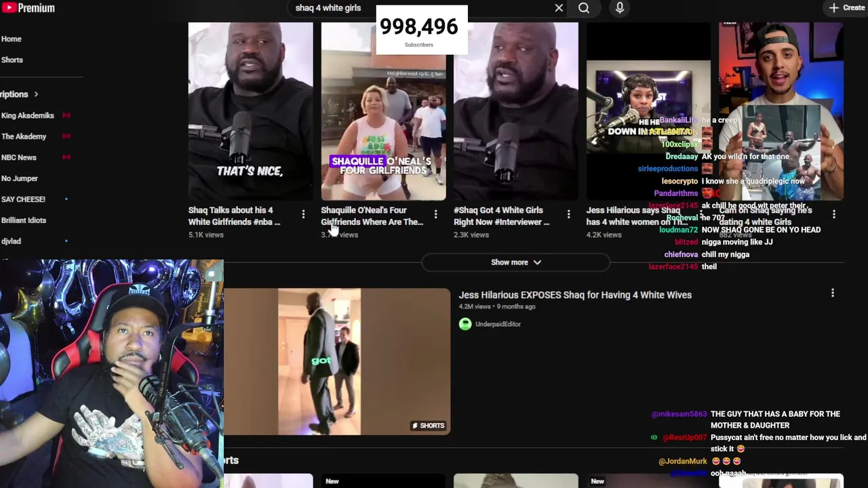This screenshot has width=868, height=488.
Task: Click the chat username Pandarithms
Action: [x=675, y=194]
